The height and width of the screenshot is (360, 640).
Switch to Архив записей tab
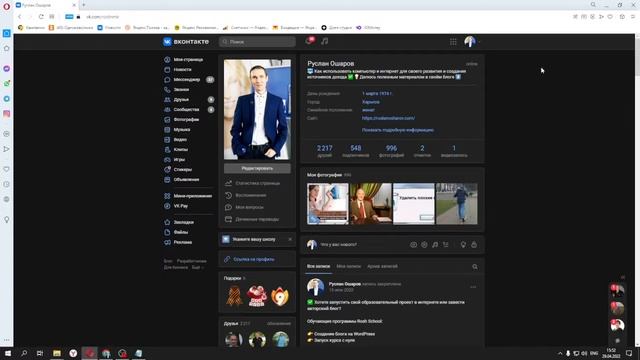click(x=382, y=266)
